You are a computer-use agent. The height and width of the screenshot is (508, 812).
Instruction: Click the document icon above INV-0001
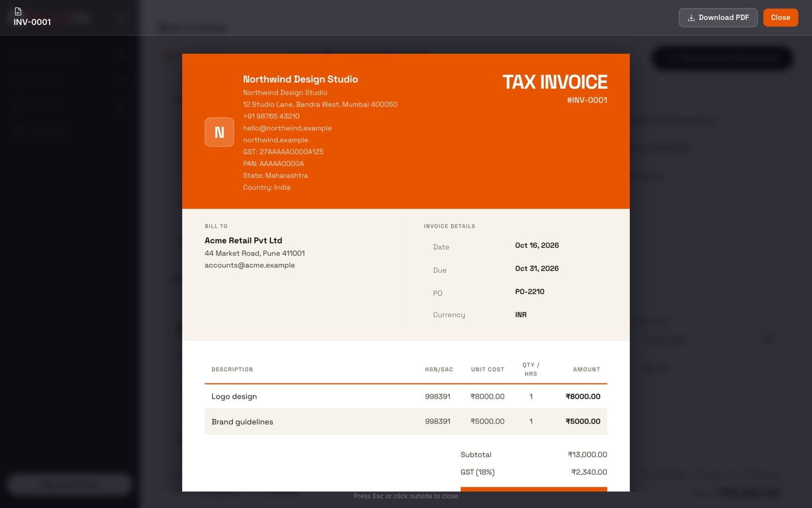coord(18,11)
